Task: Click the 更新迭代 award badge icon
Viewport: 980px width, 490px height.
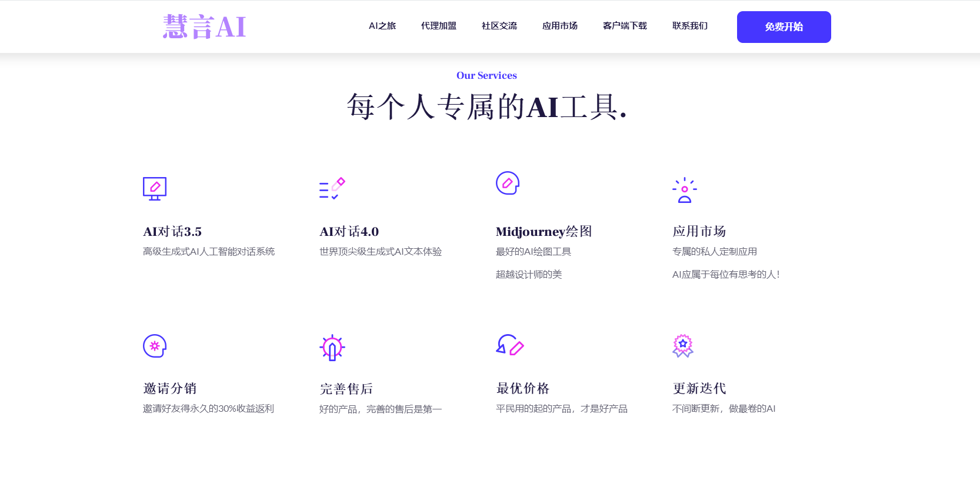Action: (683, 346)
